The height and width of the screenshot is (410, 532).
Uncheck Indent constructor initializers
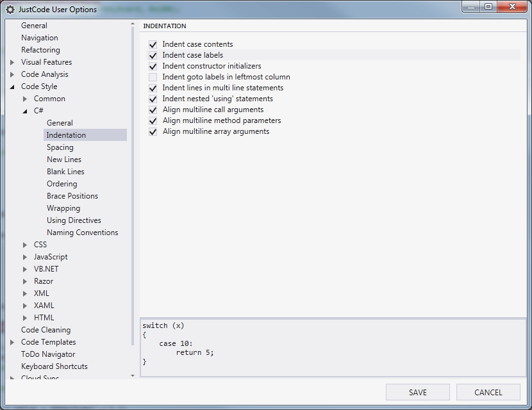[153, 66]
